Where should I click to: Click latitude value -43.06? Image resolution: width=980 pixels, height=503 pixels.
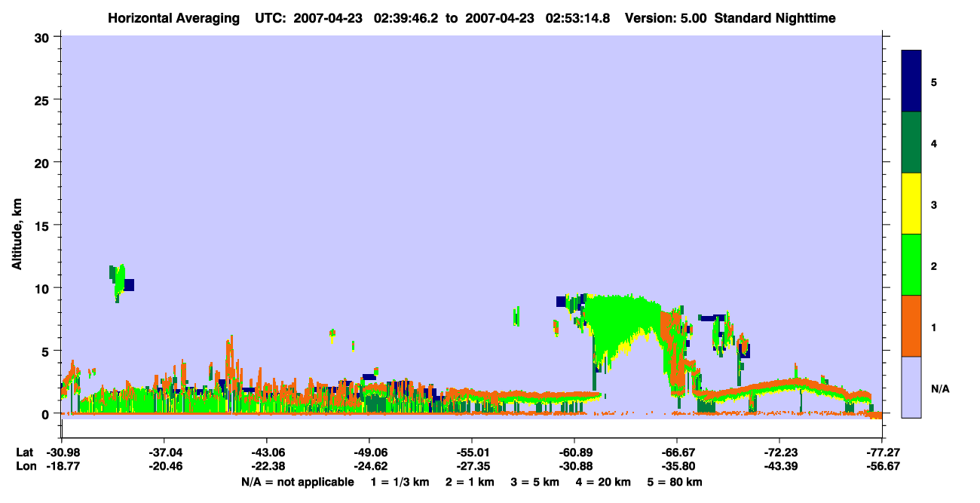coord(266,452)
